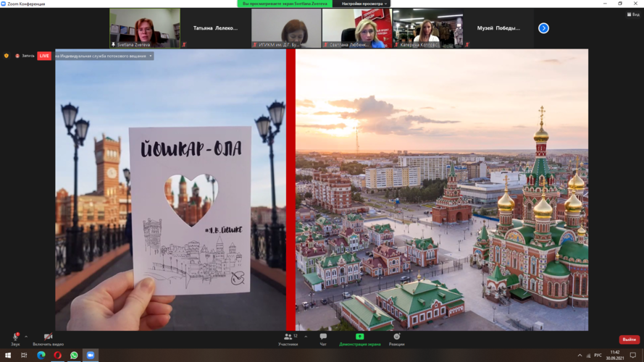
Task: Launch WhatsApp from the taskbar
Action: pos(74,355)
